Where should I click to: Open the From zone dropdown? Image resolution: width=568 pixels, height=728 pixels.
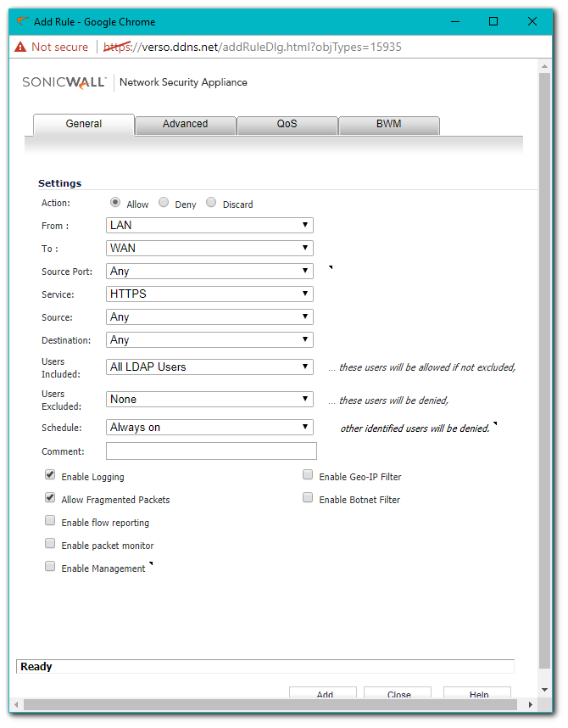pos(209,226)
